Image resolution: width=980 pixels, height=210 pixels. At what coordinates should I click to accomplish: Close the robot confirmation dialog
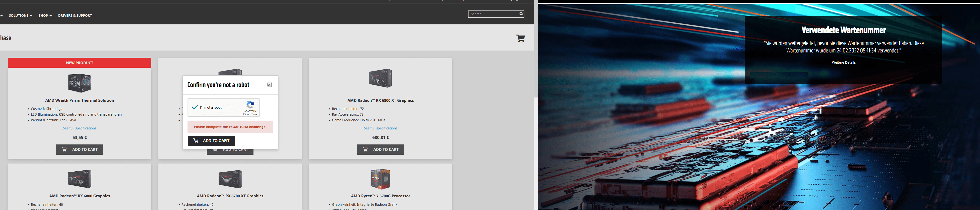click(269, 85)
